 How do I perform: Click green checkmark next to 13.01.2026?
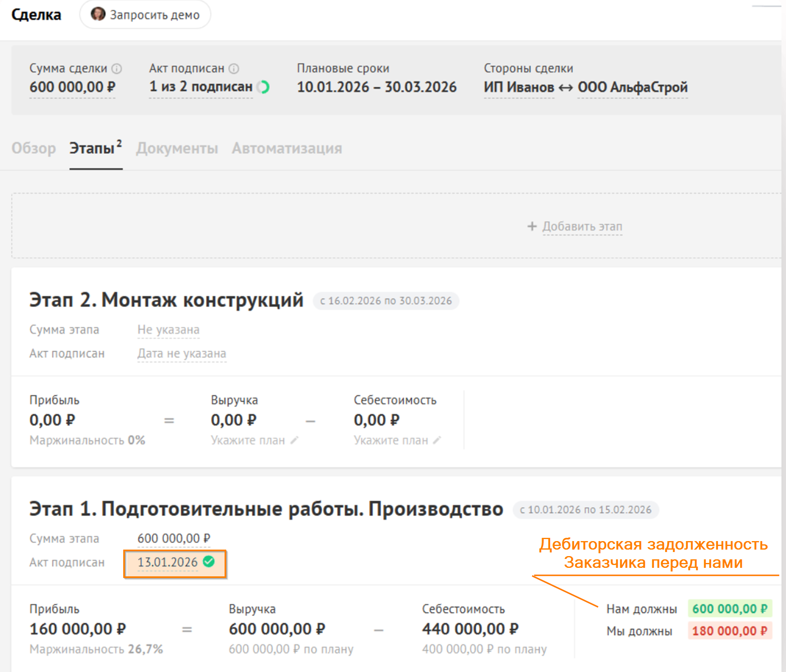pyautogui.click(x=209, y=562)
